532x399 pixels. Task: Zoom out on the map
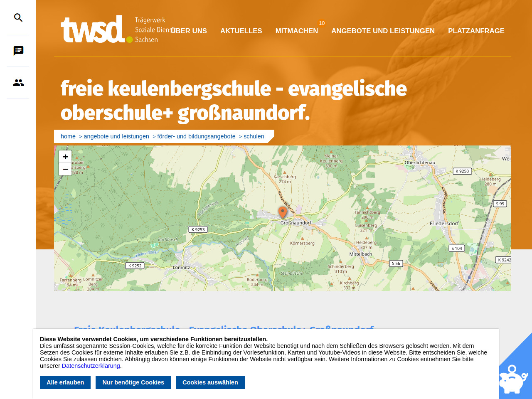tap(65, 169)
